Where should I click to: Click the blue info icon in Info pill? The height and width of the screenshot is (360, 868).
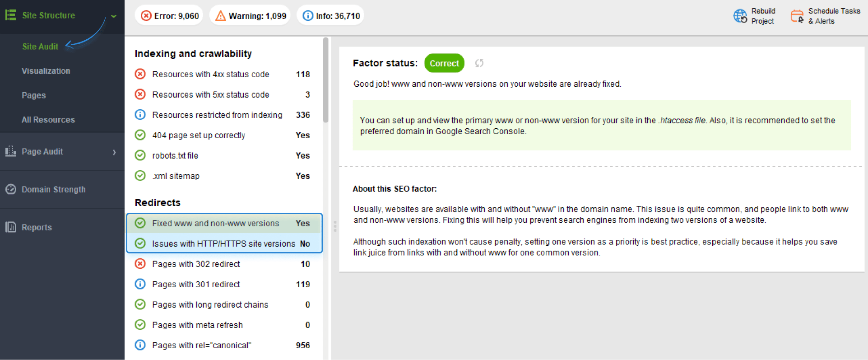click(x=308, y=16)
